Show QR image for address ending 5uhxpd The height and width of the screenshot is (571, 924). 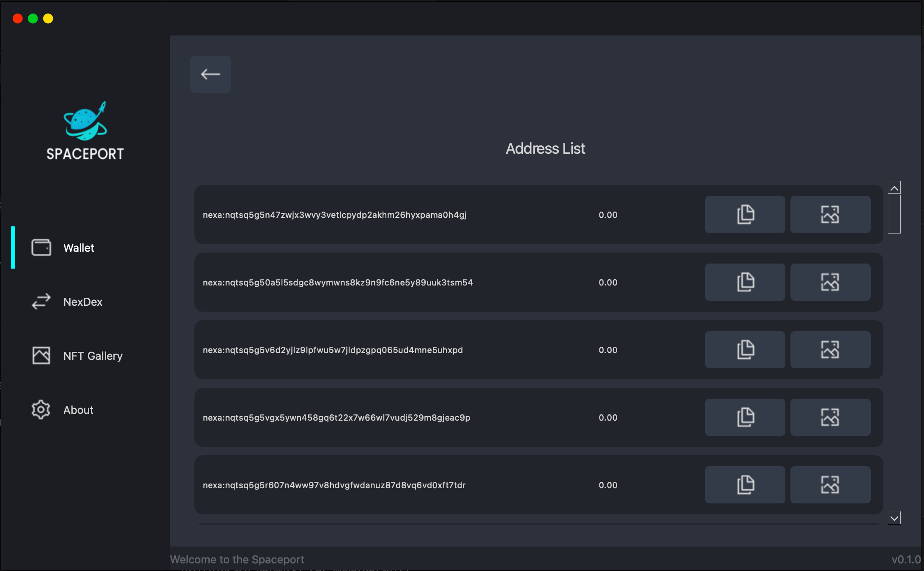point(830,350)
